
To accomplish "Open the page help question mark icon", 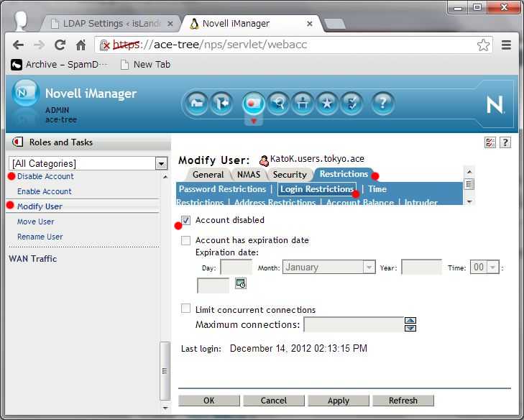I will pyautogui.click(x=505, y=143).
